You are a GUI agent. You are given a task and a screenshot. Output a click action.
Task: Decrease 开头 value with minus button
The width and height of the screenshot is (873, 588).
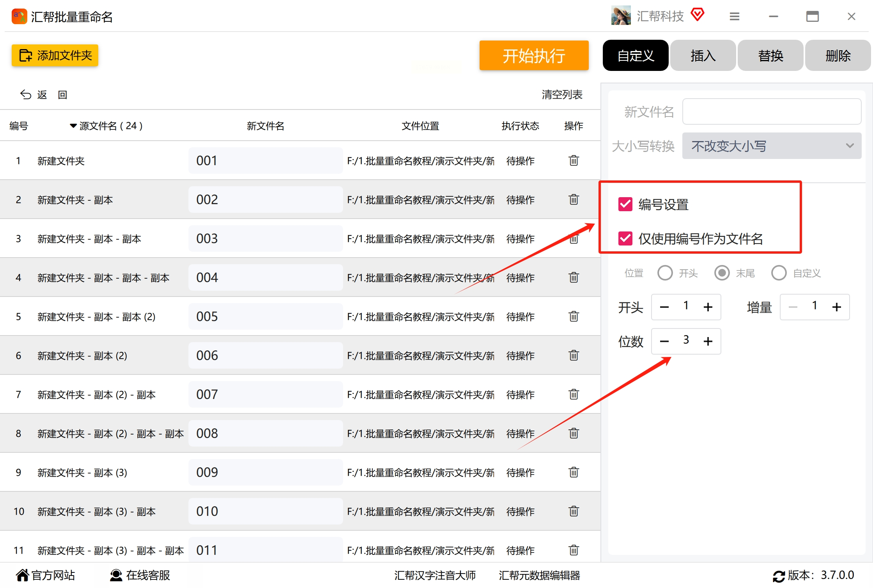(x=664, y=307)
